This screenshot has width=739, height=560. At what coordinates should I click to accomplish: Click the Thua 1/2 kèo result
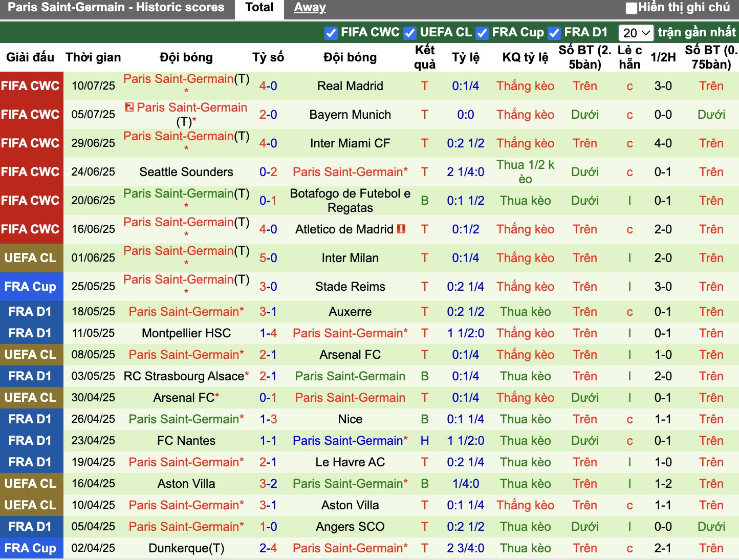(x=525, y=171)
